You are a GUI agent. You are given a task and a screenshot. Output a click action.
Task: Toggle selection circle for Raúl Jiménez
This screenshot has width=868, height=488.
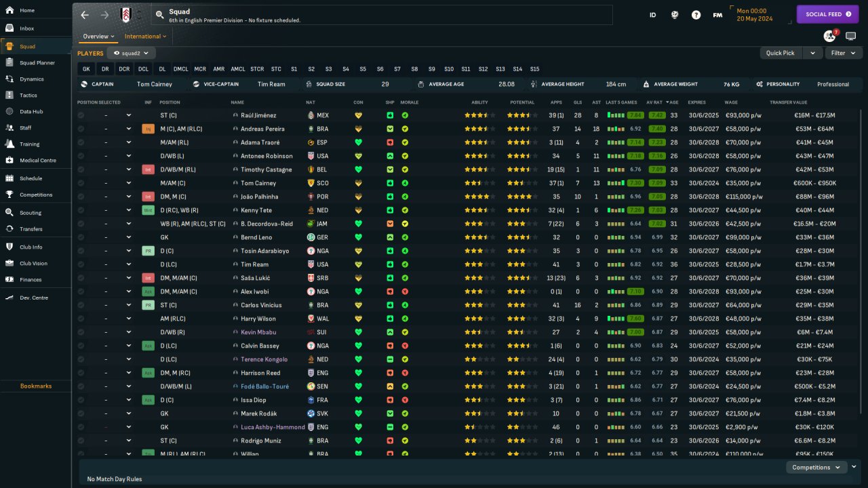point(81,115)
